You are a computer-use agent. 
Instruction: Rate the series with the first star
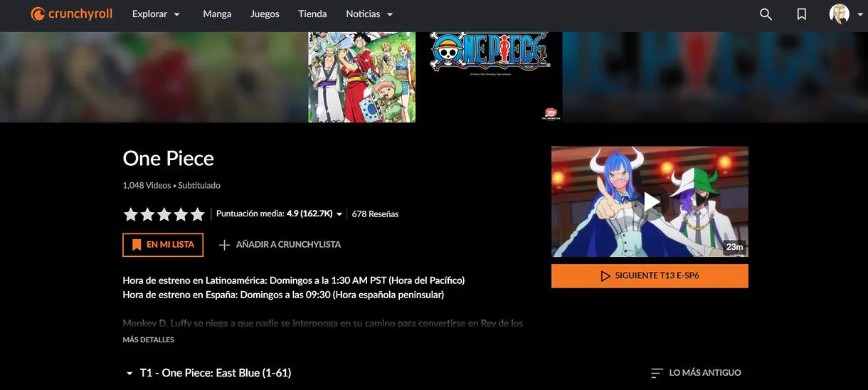tap(130, 214)
